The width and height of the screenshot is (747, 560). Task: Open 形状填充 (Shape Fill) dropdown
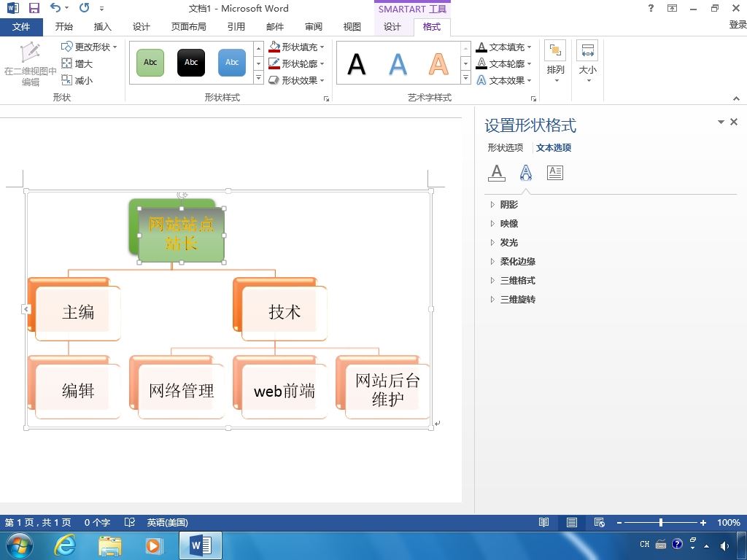pos(296,47)
